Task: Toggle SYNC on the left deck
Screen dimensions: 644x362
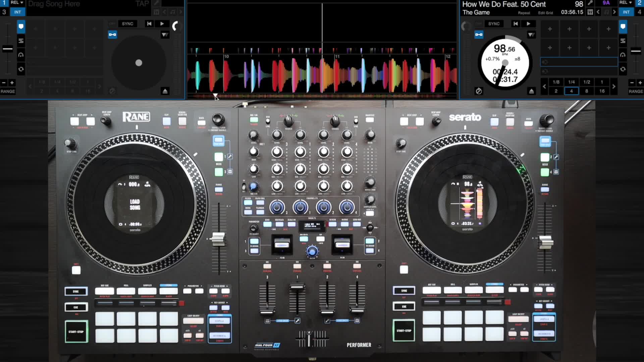Action: point(127,24)
